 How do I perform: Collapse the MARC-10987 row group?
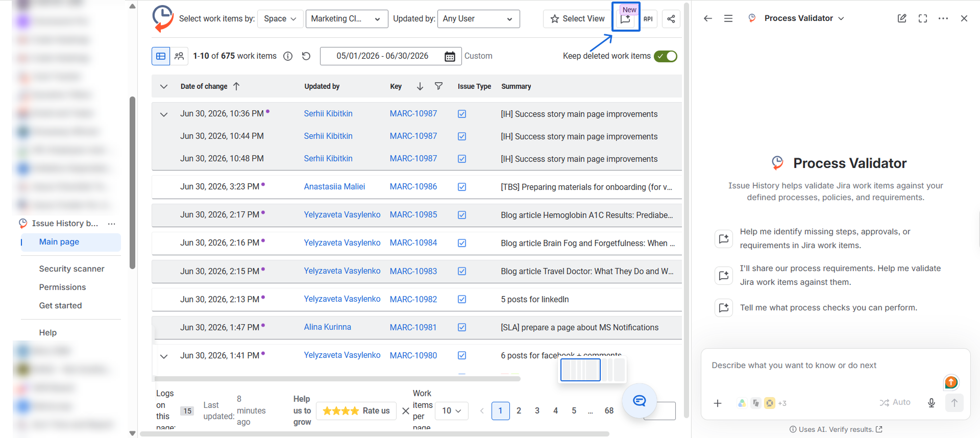pos(164,114)
